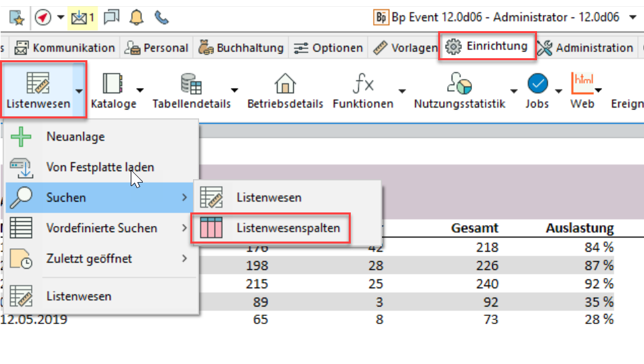Open Nutzungsstatistik toolbar icon
Viewport: 644px width, 364px height.
[x=459, y=84]
